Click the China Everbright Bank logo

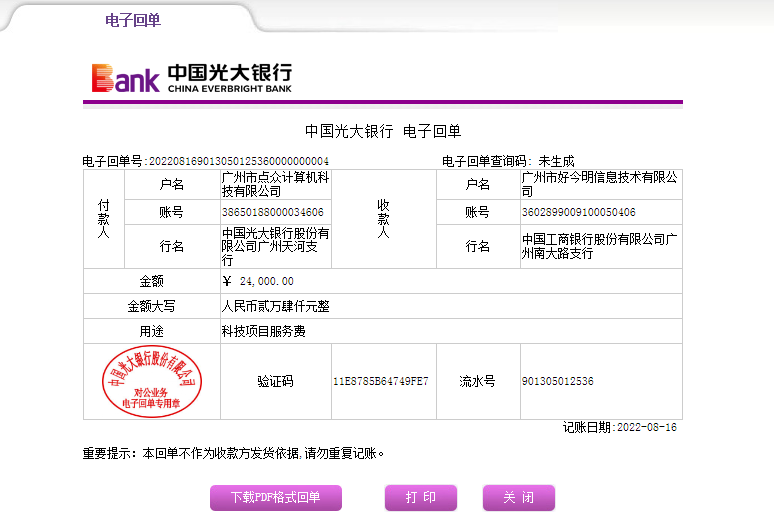[x=192, y=78]
